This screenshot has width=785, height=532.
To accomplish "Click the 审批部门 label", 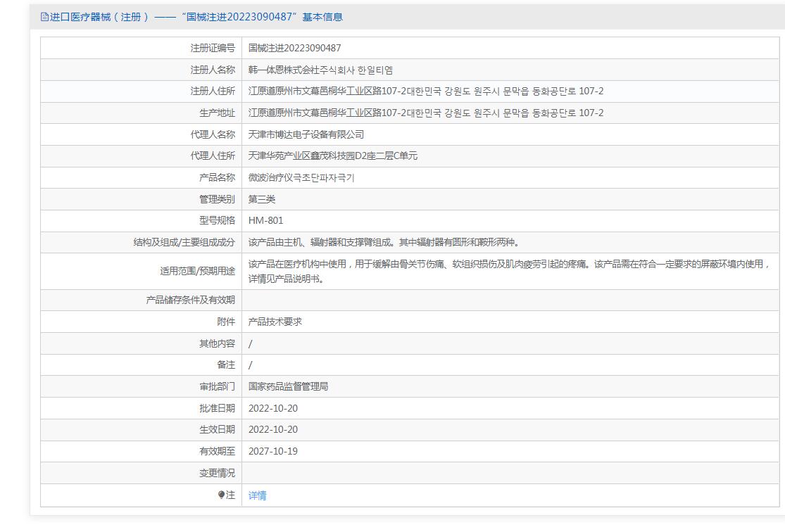I will coord(217,386).
